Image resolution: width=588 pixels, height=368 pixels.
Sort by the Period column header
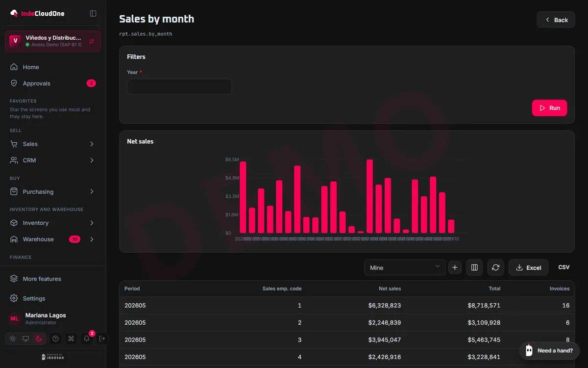[132, 289]
